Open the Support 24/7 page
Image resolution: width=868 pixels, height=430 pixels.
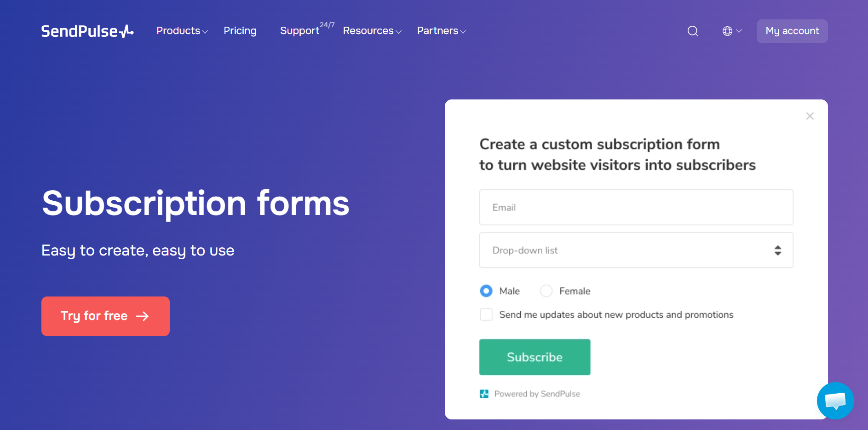coord(300,31)
